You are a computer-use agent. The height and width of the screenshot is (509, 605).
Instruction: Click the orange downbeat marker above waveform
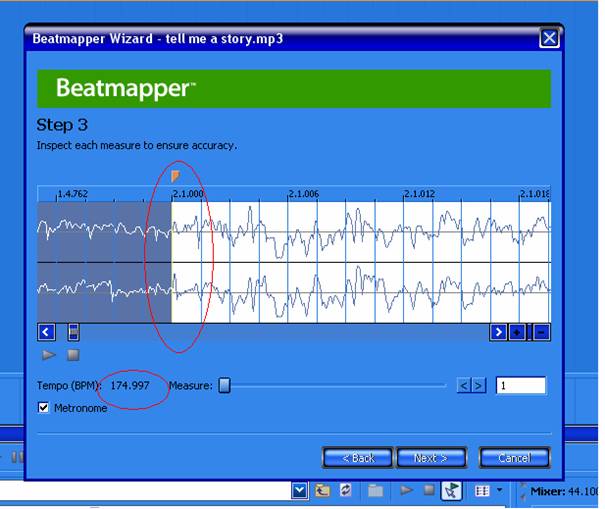pyautogui.click(x=175, y=176)
